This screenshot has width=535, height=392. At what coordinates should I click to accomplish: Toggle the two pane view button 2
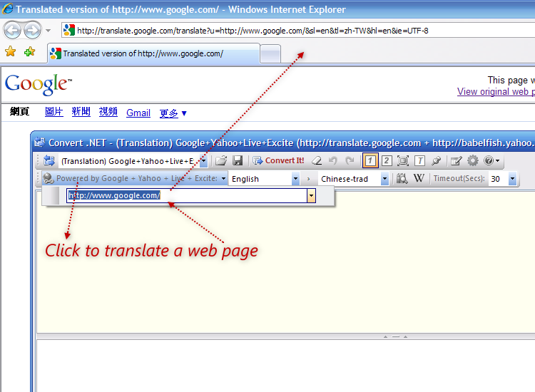[x=387, y=160]
